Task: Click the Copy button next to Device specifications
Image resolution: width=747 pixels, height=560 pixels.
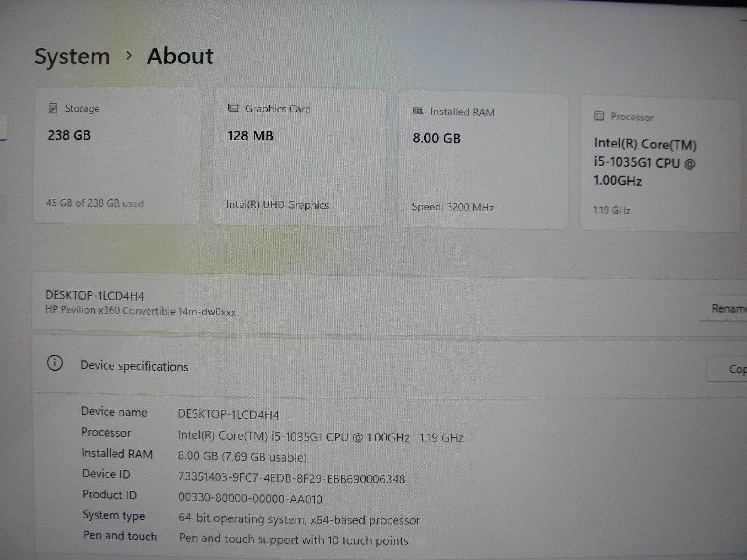Action: 735,370
